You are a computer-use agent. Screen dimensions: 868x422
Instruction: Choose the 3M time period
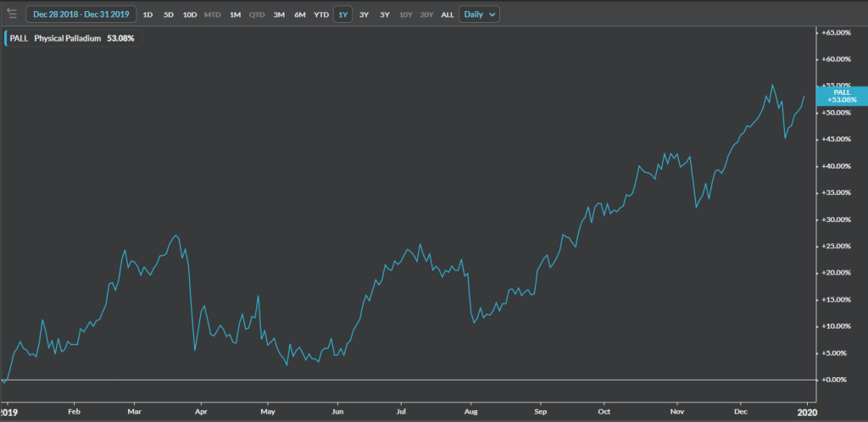278,14
